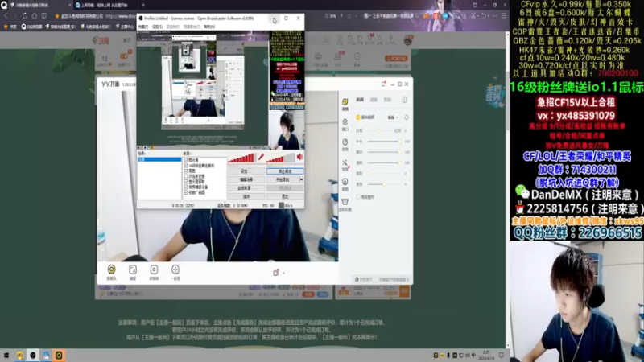
Task: Click the before/after compare icon in beauty panel
Action: click(x=404, y=100)
